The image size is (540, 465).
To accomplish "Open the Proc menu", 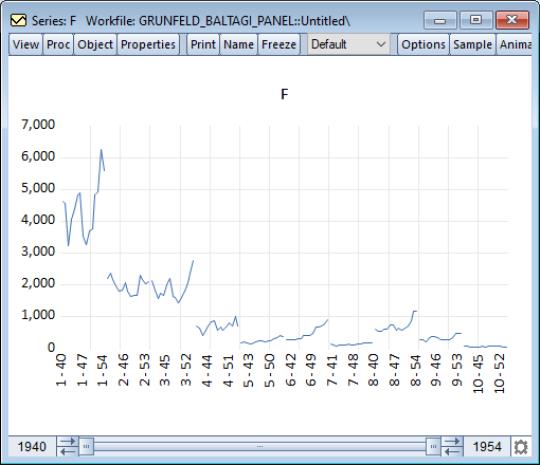I will pyautogui.click(x=58, y=44).
